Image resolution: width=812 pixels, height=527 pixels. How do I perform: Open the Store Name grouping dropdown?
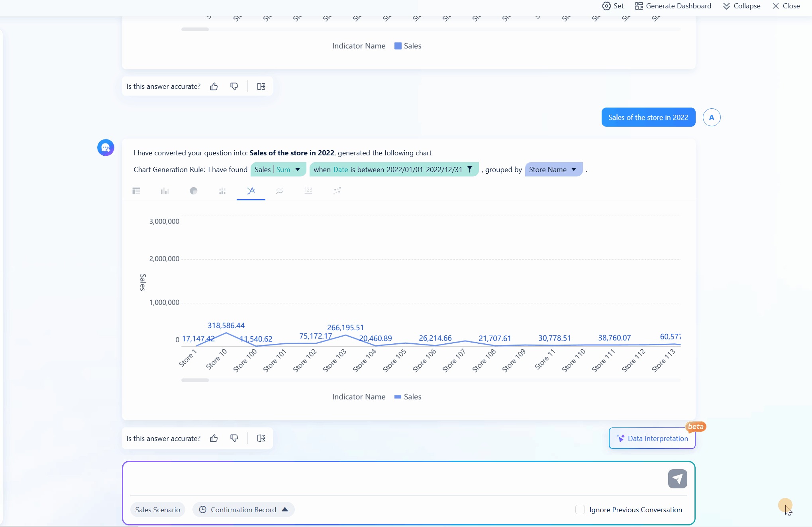point(574,169)
